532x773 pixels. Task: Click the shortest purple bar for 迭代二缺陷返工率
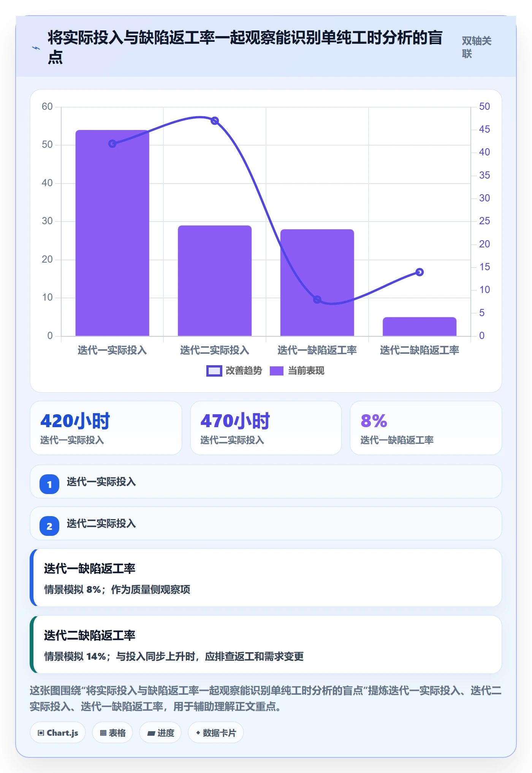coord(420,327)
